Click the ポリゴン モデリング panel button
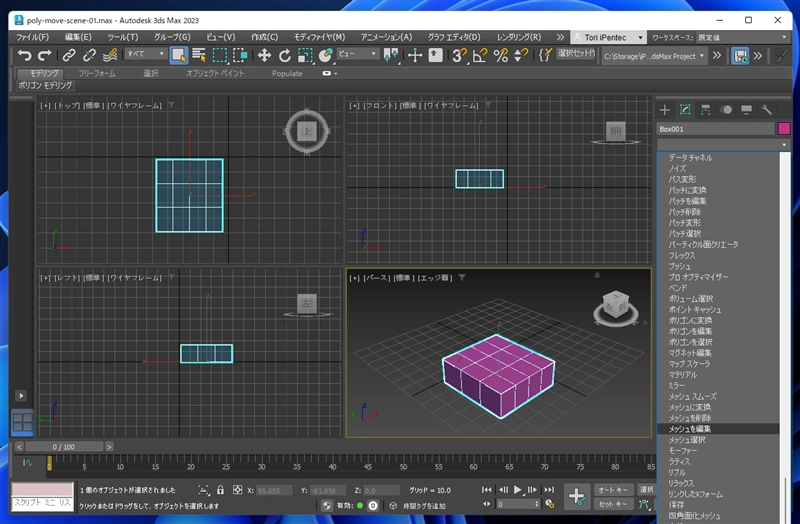Screen dimensions: 800x524 coord(45,85)
